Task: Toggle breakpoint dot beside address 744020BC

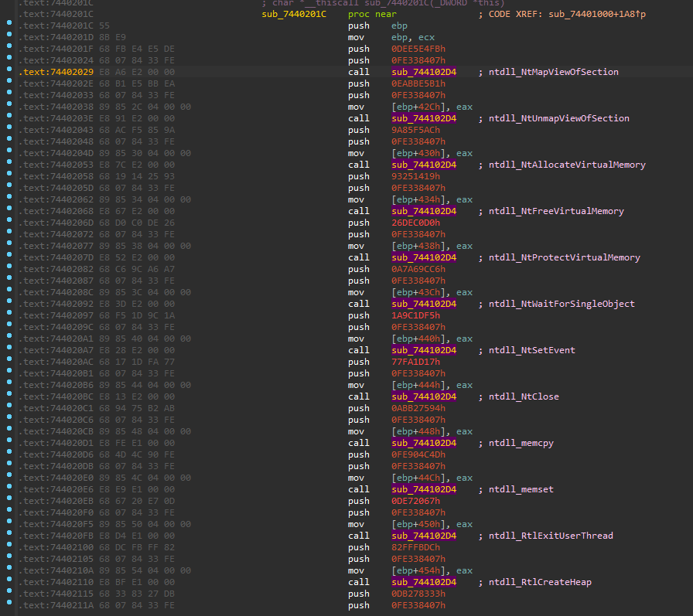Action: tap(9, 393)
